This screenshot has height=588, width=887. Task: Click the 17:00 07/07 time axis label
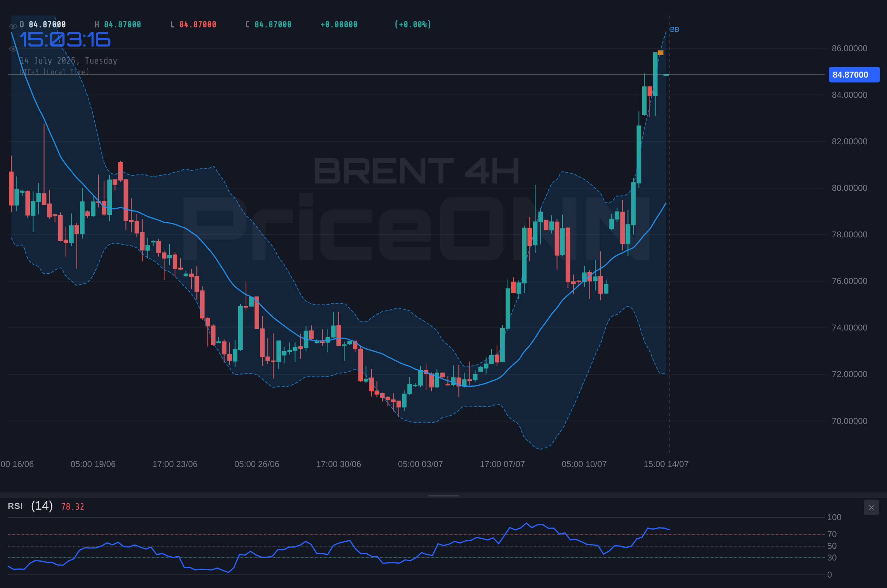502,464
